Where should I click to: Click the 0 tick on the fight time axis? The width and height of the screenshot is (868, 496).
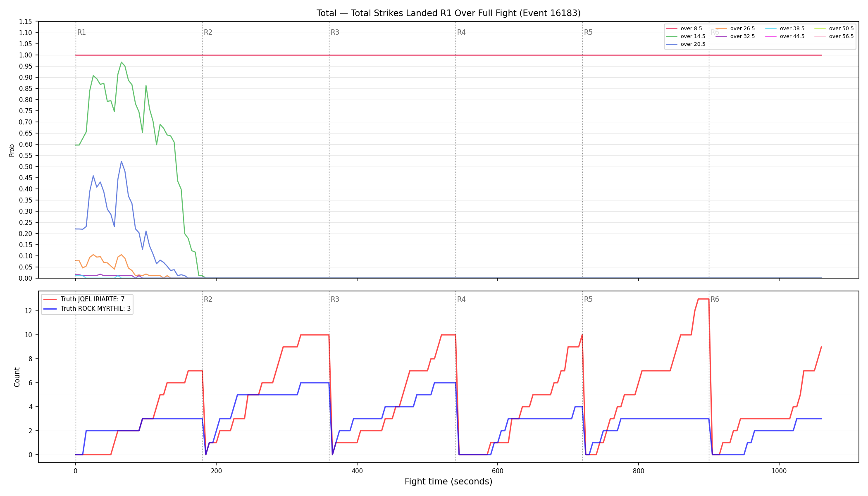[75, 470]
